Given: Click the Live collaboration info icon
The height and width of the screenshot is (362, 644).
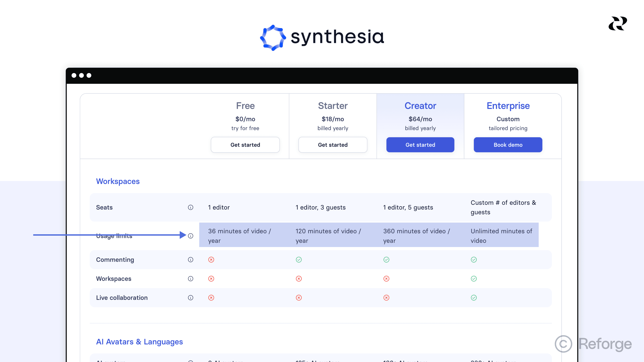Looking at the screenshot, I should point(191,297).
